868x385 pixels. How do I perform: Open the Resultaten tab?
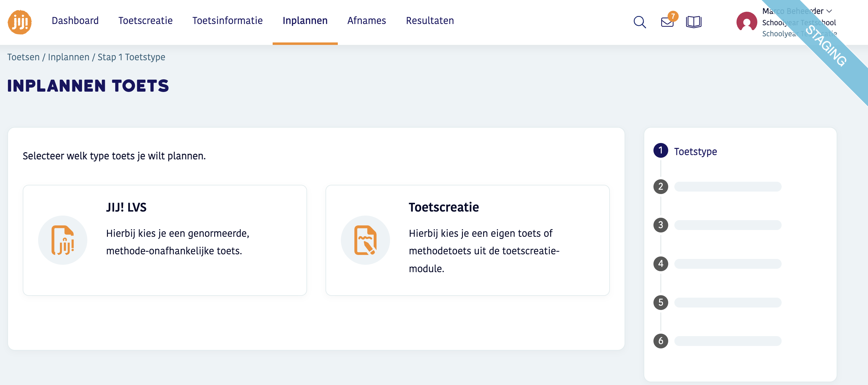point(430,21)
